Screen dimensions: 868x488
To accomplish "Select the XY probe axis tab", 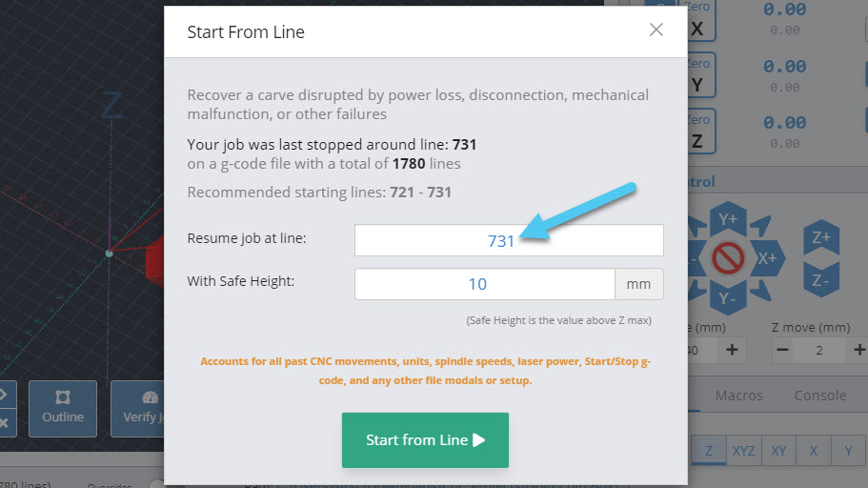I will coord(778,450).
